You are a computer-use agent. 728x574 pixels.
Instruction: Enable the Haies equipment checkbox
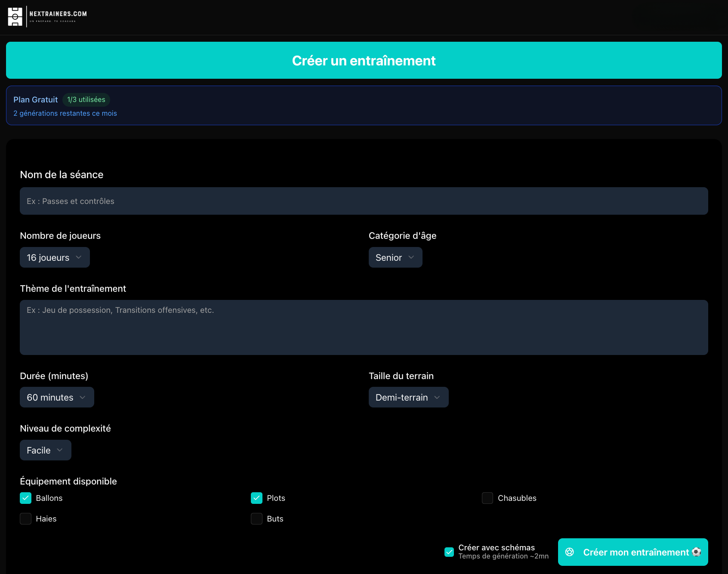pyautogui.click(x=26, y=518)
